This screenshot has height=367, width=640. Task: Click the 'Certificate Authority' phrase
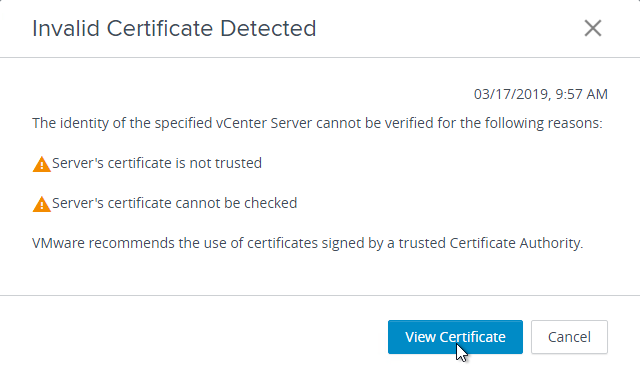pyautogui.click(x=516, y=243)
